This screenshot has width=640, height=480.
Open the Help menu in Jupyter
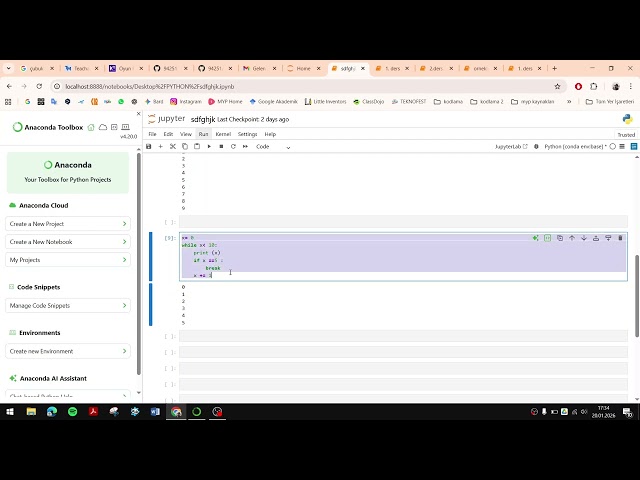[x=270, y=134]
